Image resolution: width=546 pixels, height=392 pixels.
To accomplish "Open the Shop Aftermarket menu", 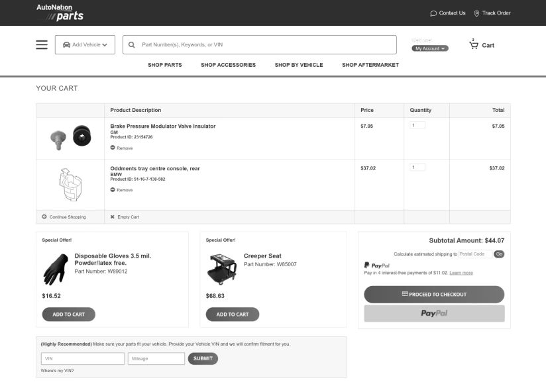I will click(370, 65).
